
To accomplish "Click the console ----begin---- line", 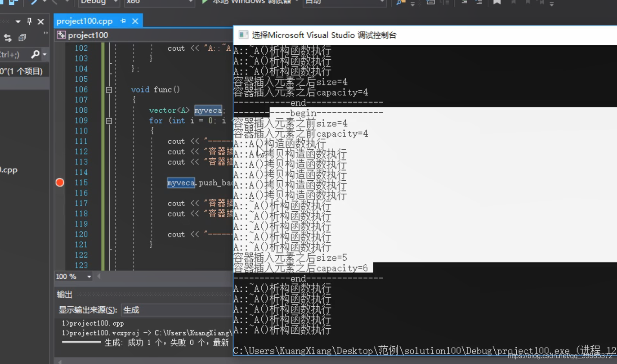I will (308, 113).
